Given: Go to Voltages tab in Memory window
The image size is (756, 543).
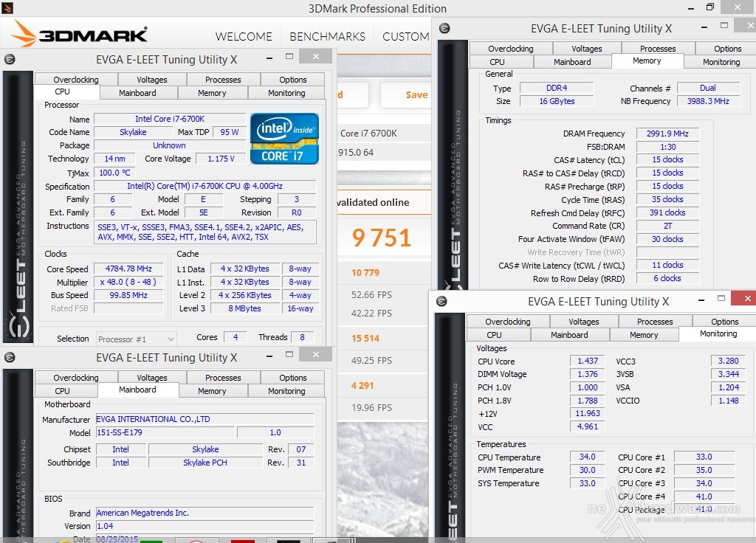Looking at the screenshot, I should pyautogui.click(x=587, y=49).
